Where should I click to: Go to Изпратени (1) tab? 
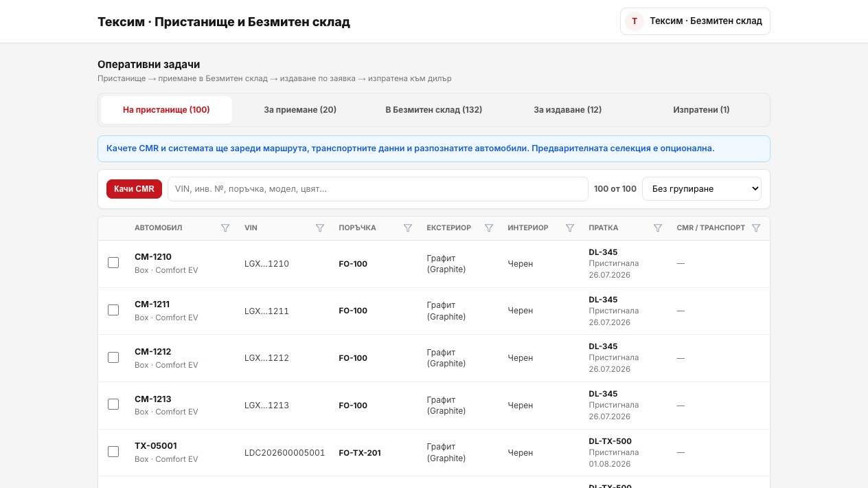701,110
